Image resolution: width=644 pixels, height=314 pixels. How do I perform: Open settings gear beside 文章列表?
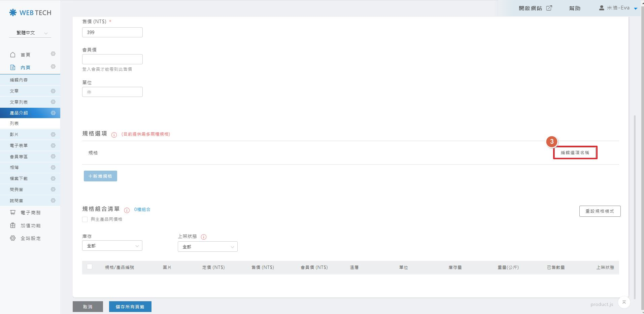[x=53, y=102]
